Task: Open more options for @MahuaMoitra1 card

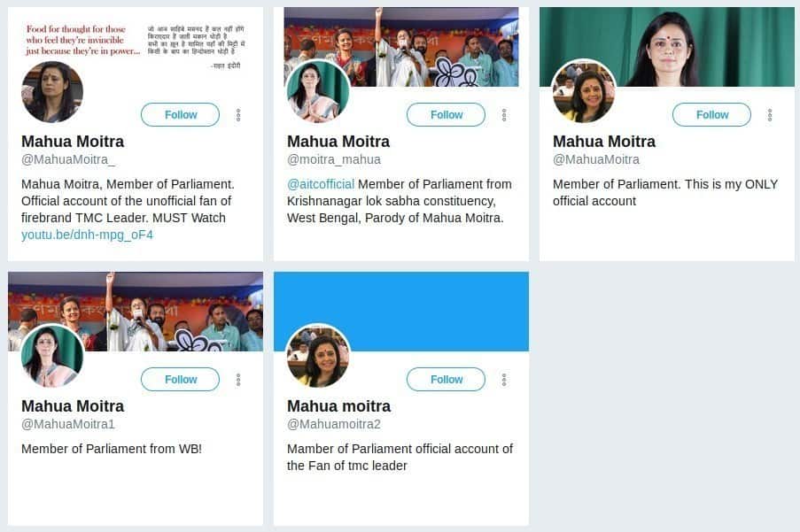Action: point(238,380)
